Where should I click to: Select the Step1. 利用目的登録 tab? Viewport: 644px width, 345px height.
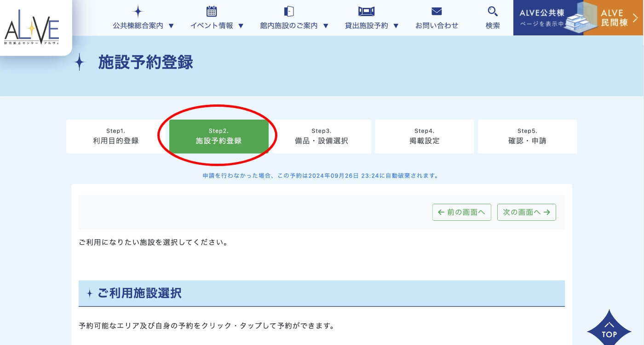115,137
